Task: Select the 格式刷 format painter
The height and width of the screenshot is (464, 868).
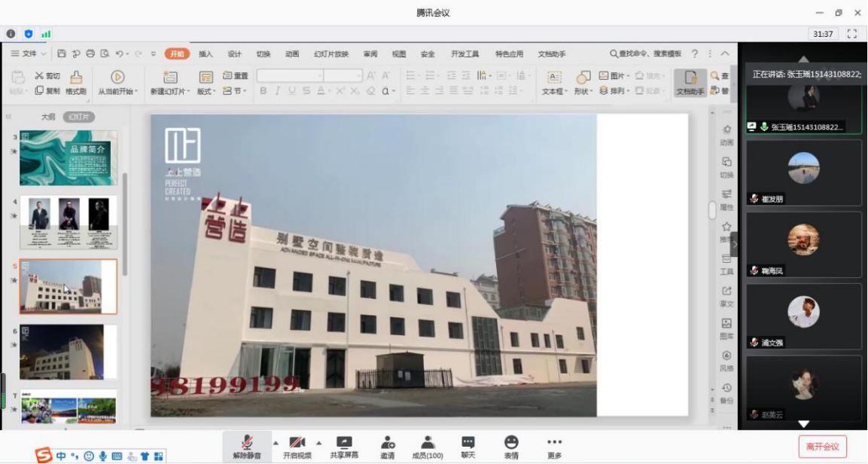Action: [x=76, y=83]
